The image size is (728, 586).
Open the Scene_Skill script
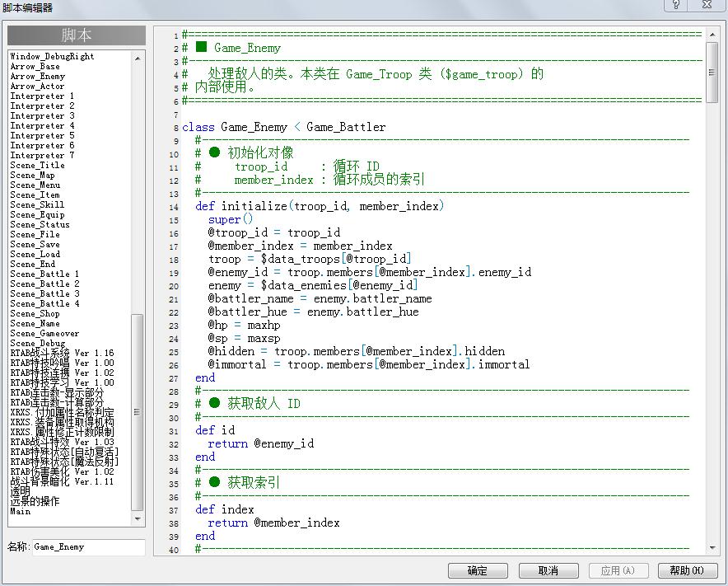coord(37,205)
